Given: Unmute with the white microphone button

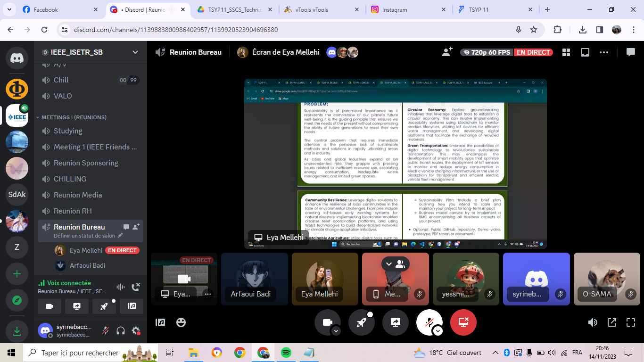Looking at the screenshot, I should (429, 322).
